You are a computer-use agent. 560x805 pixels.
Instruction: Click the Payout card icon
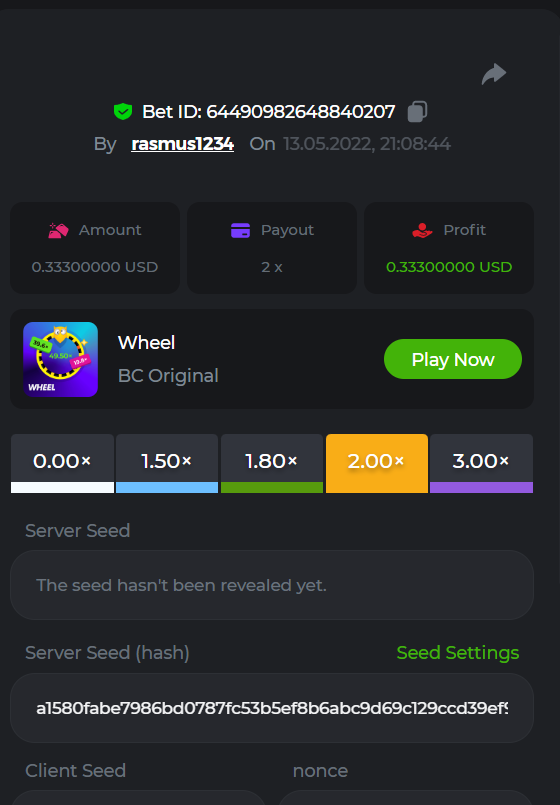240,231
